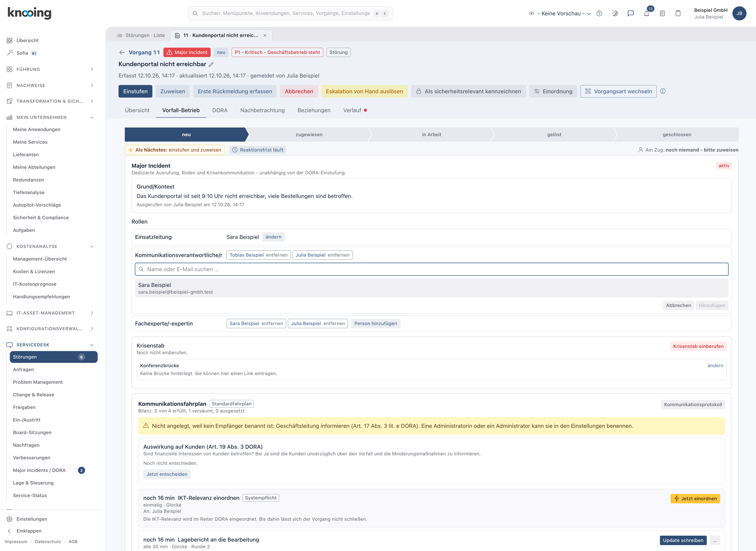
Task: Click IT-Asset-Management laptop icon
Action: coord(9,313)
